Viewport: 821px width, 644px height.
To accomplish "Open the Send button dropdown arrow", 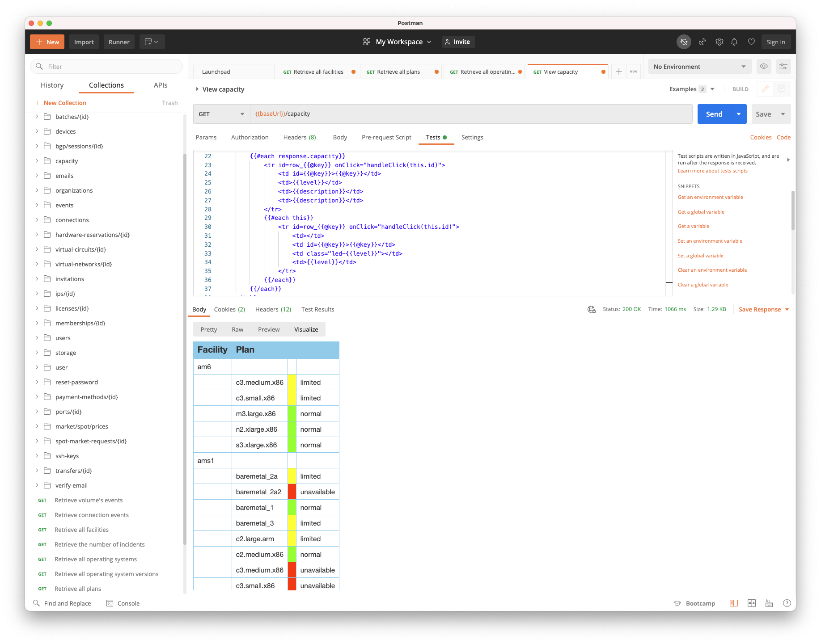I will [739, 114].
